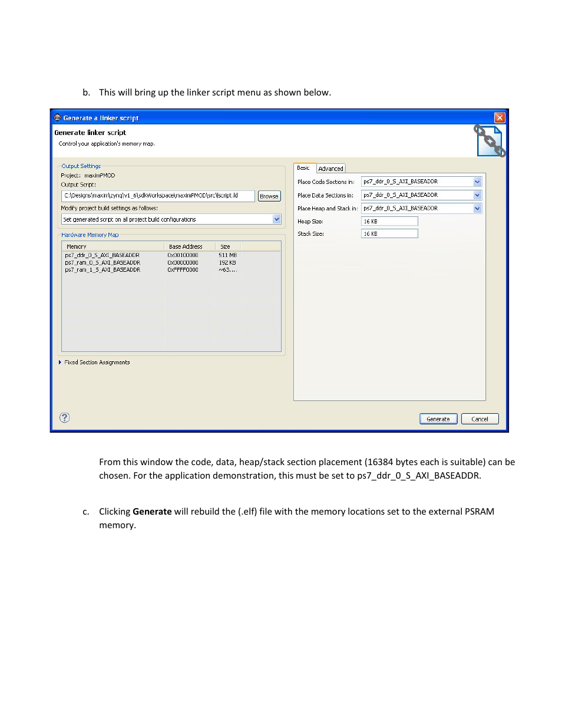Viewport: 562px width, 728px height.
Task: Select the ps7_ddr_0_S_AXI_BASEADDR memory row
Action: pyautogui.click(x=171, y=255)
